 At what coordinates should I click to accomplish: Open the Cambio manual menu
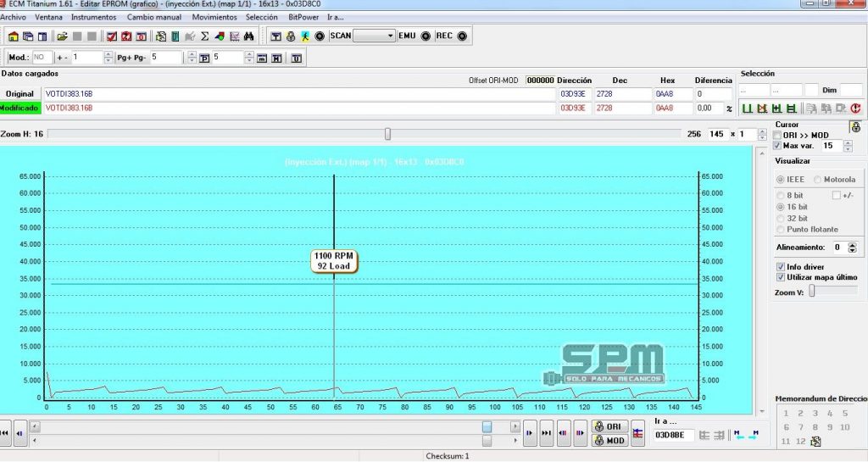click(154, 17)
